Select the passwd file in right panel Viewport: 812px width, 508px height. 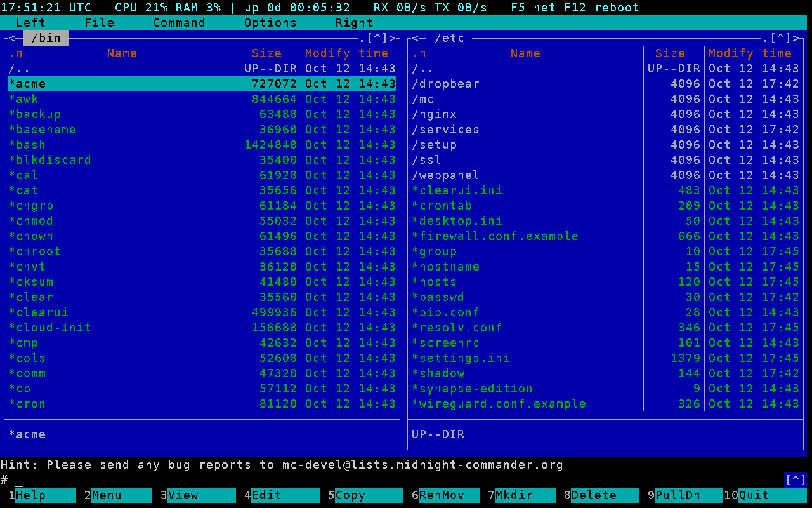coord(605,297)
